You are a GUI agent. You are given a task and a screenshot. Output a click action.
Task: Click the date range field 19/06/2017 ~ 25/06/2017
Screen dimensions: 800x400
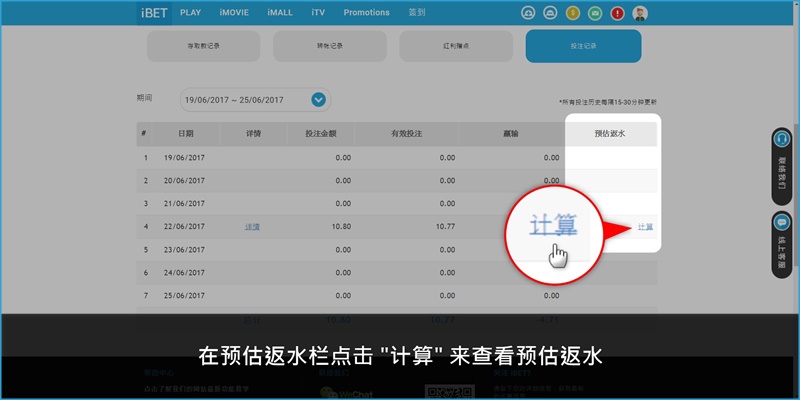tap(255, 100)
